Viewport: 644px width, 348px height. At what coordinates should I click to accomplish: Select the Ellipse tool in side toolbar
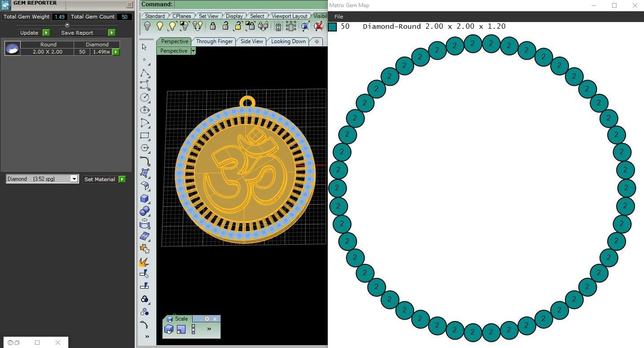[x=144, y=110]
